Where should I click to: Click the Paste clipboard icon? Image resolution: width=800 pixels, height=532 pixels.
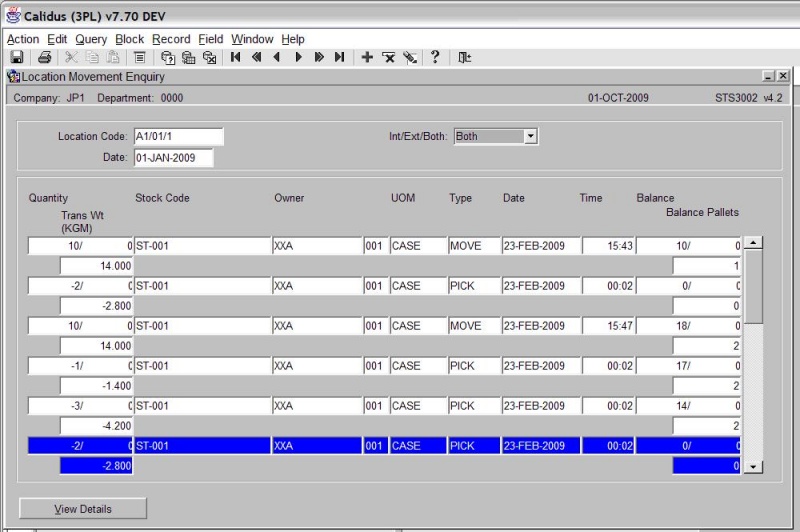(113, 57)
